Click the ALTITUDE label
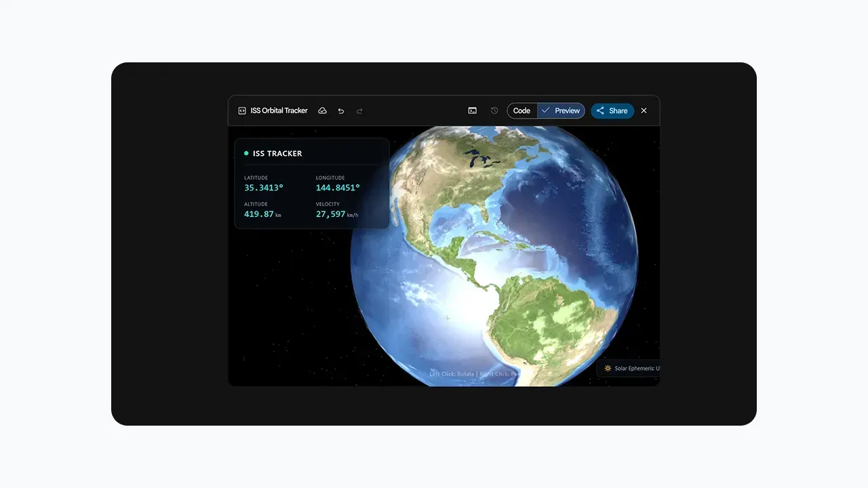The width and height of the screenshot is (868, 488). 256,204
